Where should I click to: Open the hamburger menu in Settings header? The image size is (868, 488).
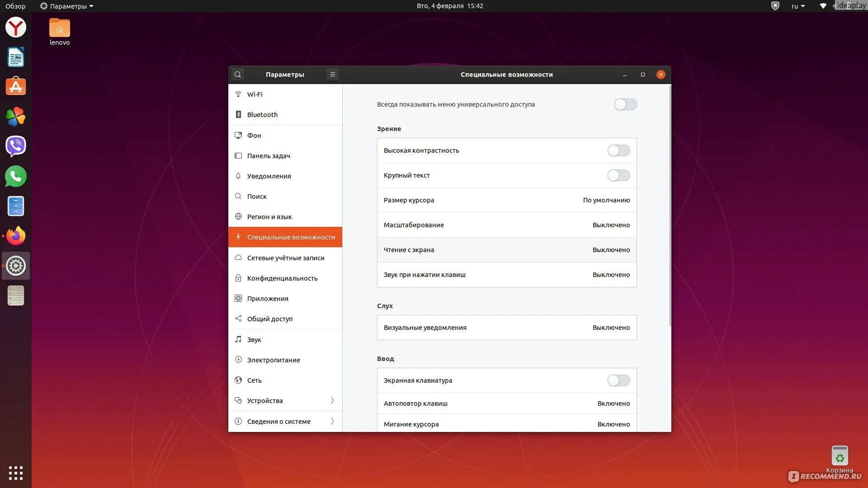point(333,75)
